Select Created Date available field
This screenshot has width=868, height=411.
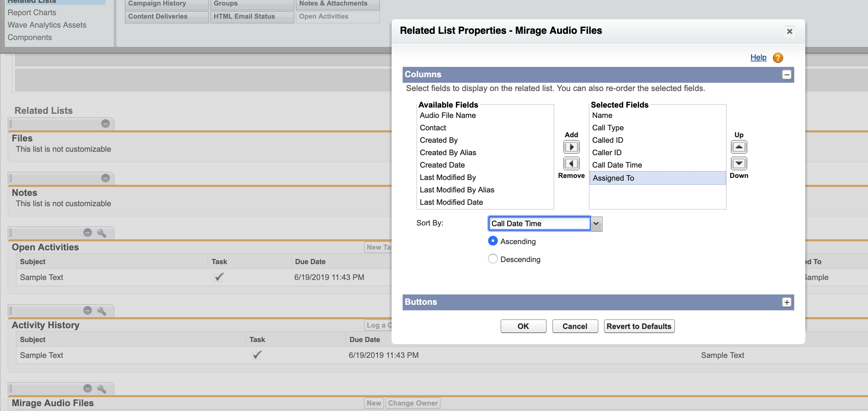(485, 165)
